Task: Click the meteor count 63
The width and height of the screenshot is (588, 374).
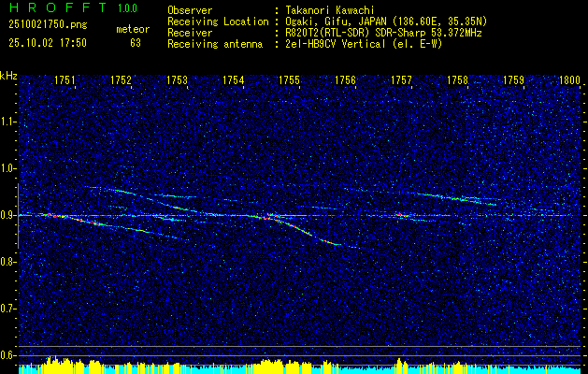Action: tap(136, 43)
